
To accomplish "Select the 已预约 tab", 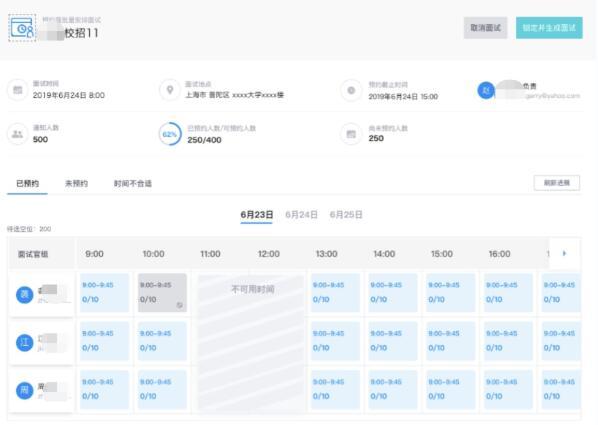I will pyautogui.click(x=27, y=184).
